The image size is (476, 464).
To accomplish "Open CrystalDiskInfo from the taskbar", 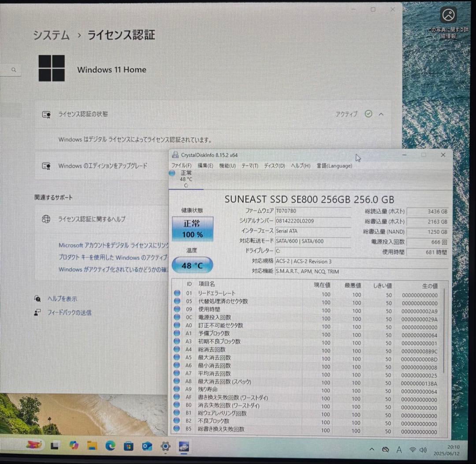I will (183, 447).
